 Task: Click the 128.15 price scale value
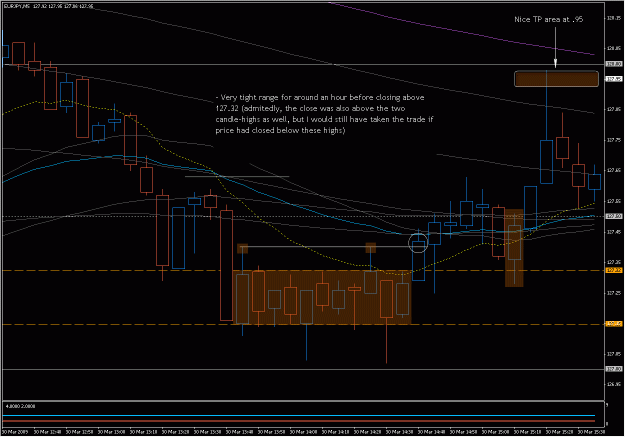tap(614, 18)
